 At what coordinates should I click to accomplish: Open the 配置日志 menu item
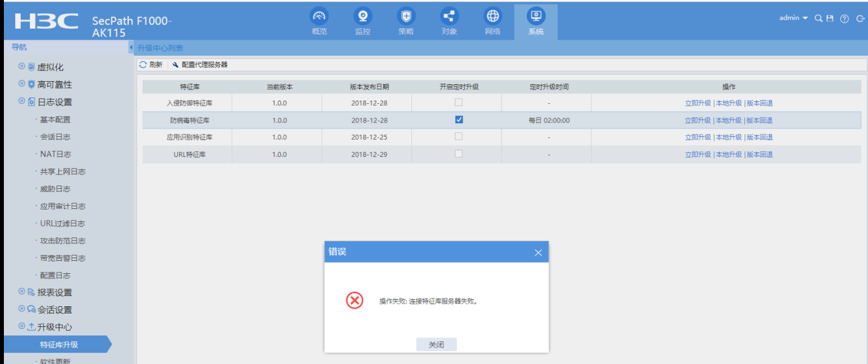(x=55, y=275)
